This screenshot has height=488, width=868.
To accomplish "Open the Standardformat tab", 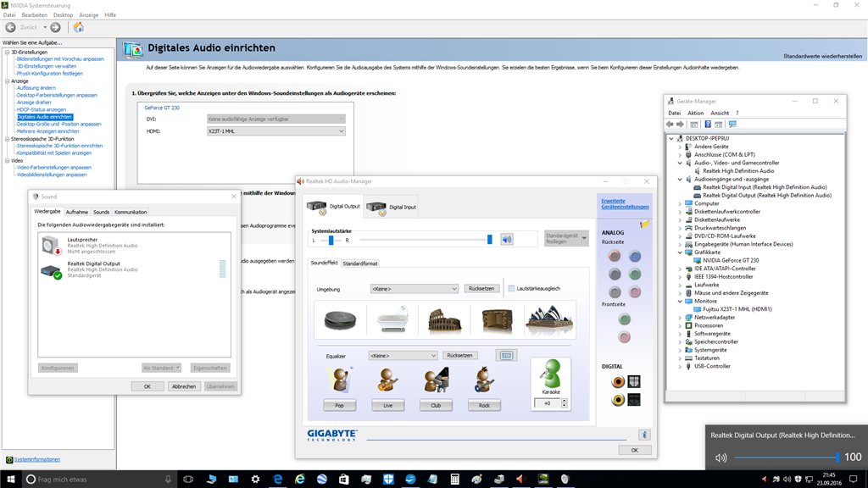I will tap(359, 263).
